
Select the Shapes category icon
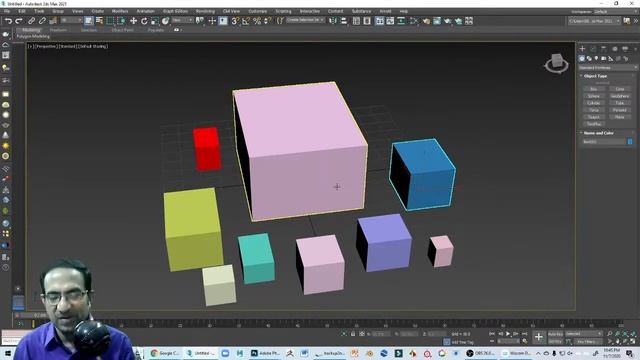589,59
